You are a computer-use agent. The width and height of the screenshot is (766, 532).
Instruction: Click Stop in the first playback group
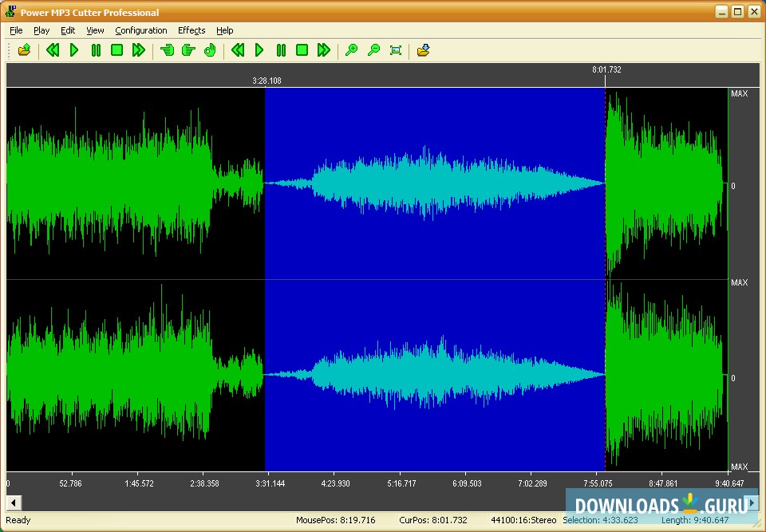tap(116, 50)
